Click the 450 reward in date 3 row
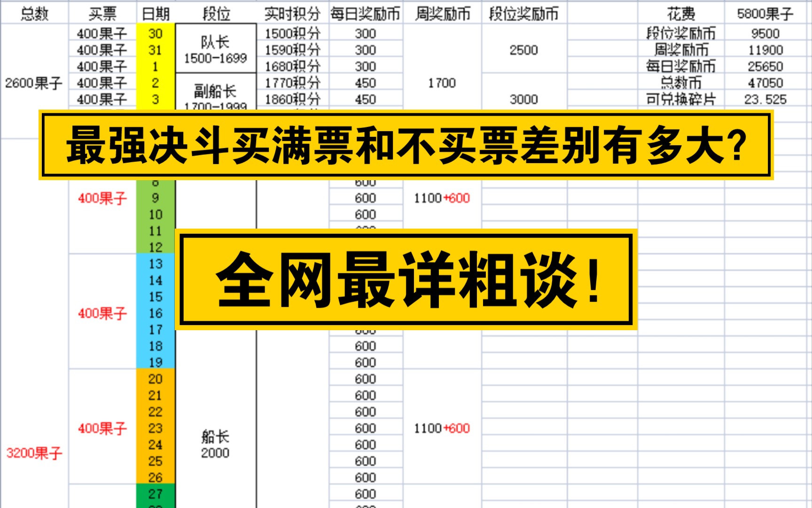The height and width of the screenshot is (508, 812). point(366,99)
